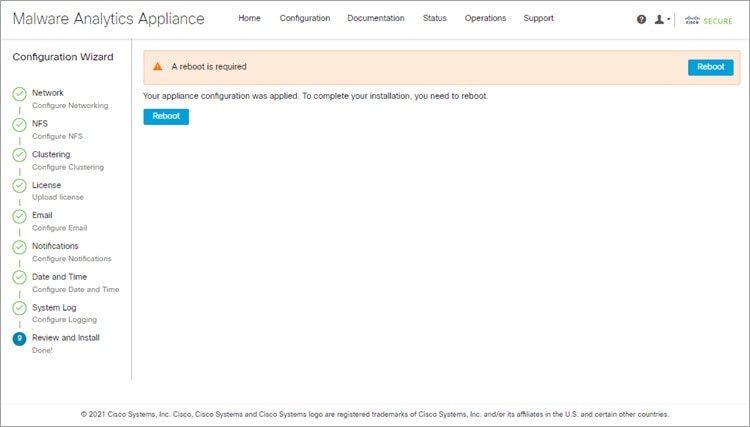
Task: Click Reboot button below configuration message
Action: [166, 116]
